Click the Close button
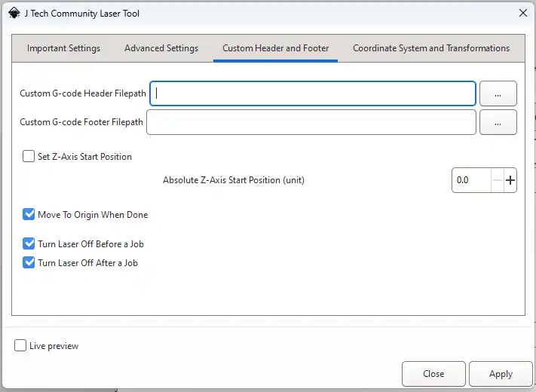 (x=433, y=374)
